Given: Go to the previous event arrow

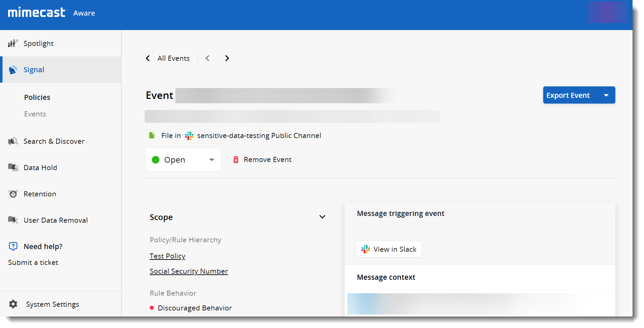Looking at the screenshot, I should pos(208,58).
